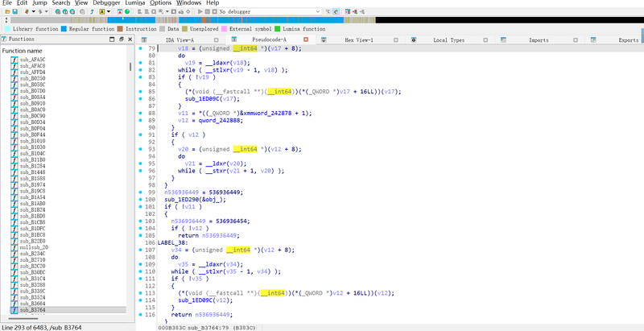This screenshot has height=331, width=644.
Task: Open the Debugger menu
Action: pos(107,3)
